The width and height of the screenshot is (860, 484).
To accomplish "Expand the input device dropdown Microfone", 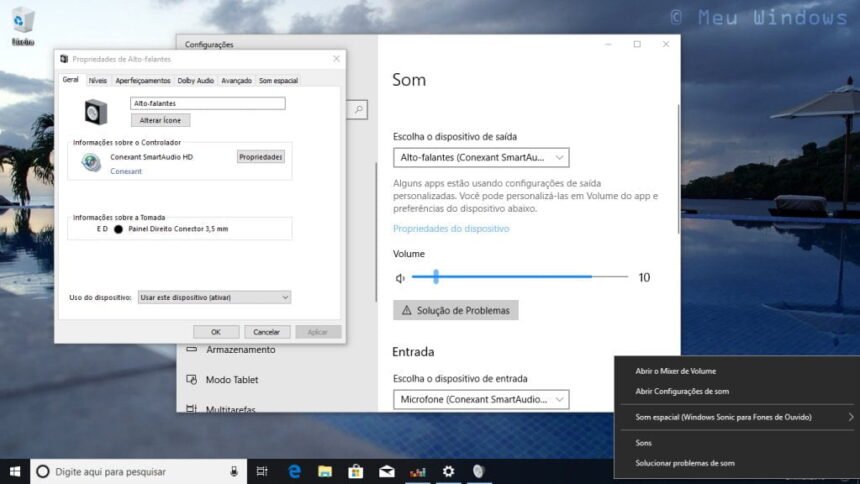I will (481, 399).
